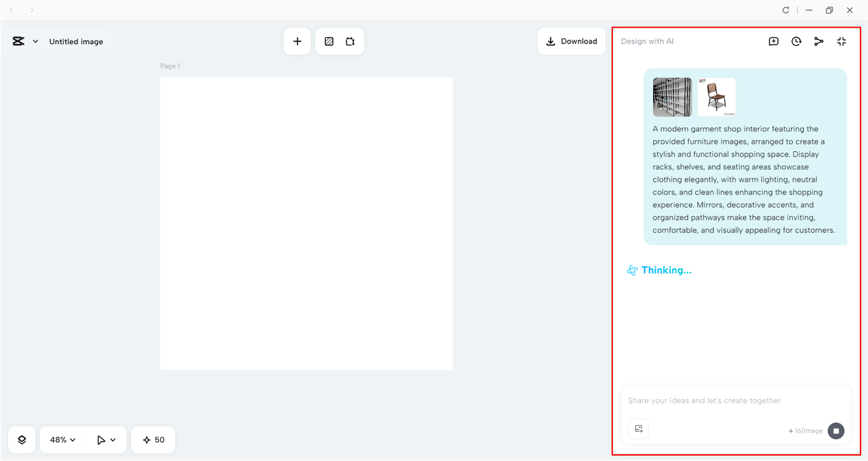This screenshot has width=868, height=461.
Task: Select the Page 1 label
Action: click(x=170, y=66)
